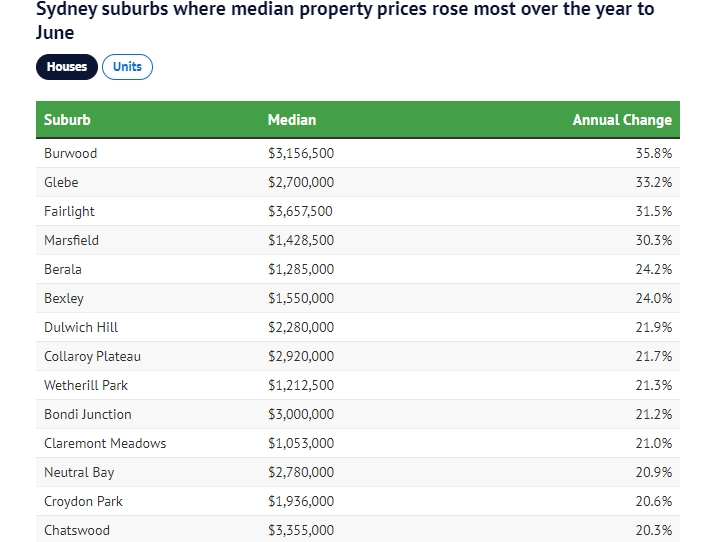Viewport: 709px width, 542px height.
Task: Select the Bondi Junction row
Action: coord(88,414)
